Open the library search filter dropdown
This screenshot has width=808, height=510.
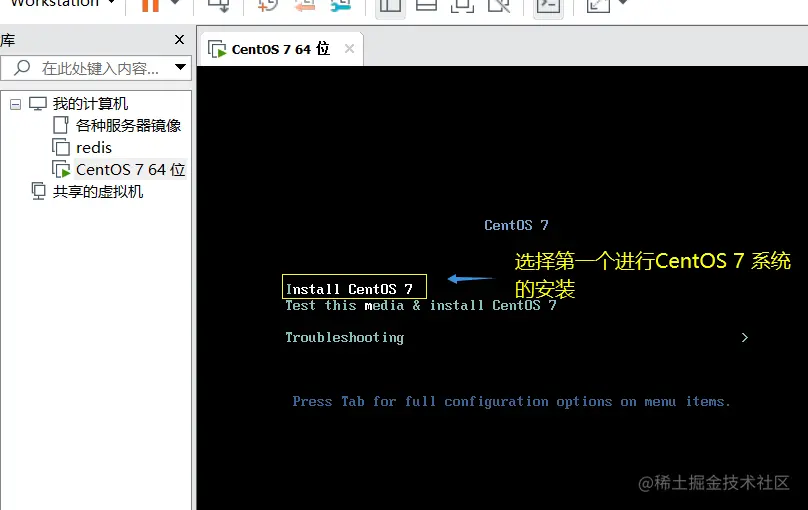pyautogui.click(x=180, y=67)
